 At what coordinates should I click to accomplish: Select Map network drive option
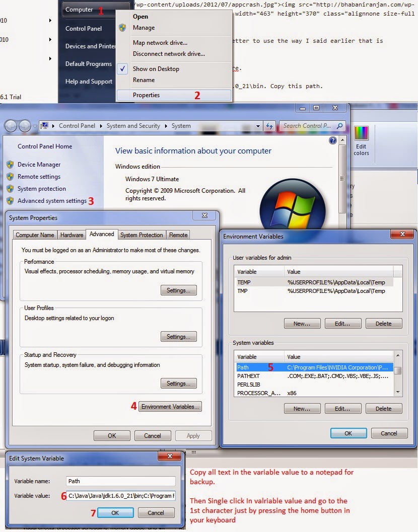[160, 42]
